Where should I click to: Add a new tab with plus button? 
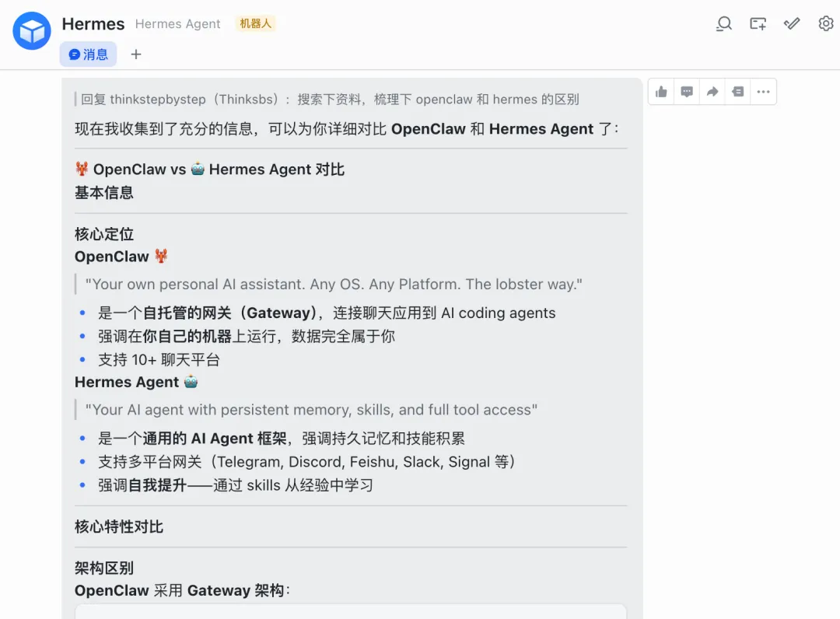pos(136,54)
